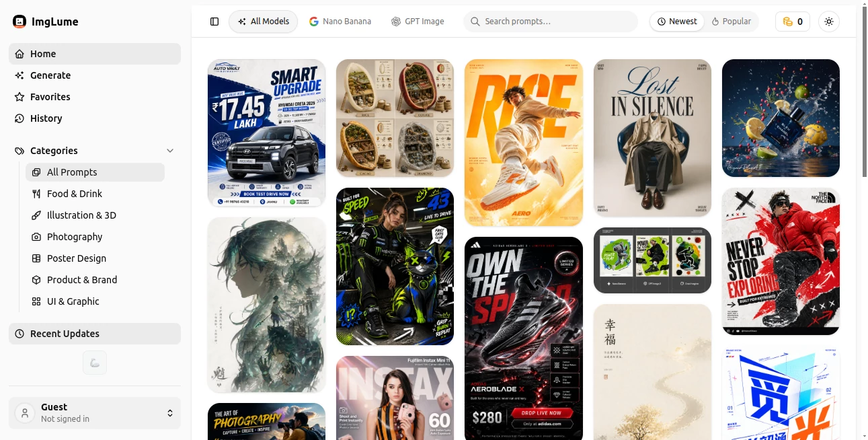Open the Guest account switcher arrows

(170, 413)
